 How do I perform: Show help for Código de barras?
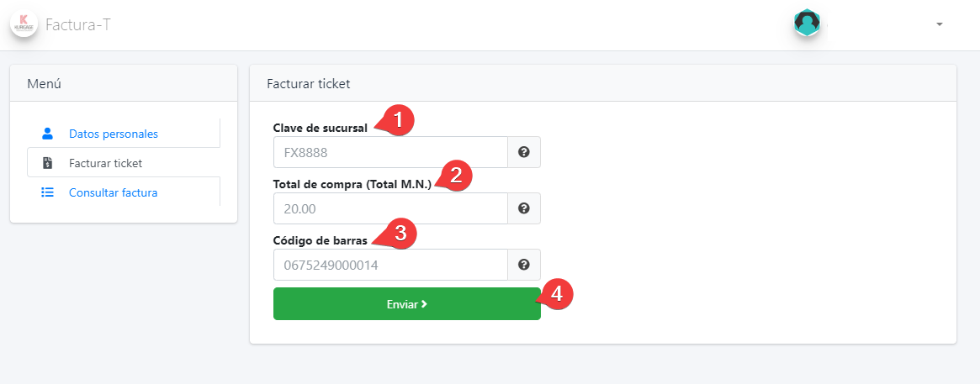524,265
